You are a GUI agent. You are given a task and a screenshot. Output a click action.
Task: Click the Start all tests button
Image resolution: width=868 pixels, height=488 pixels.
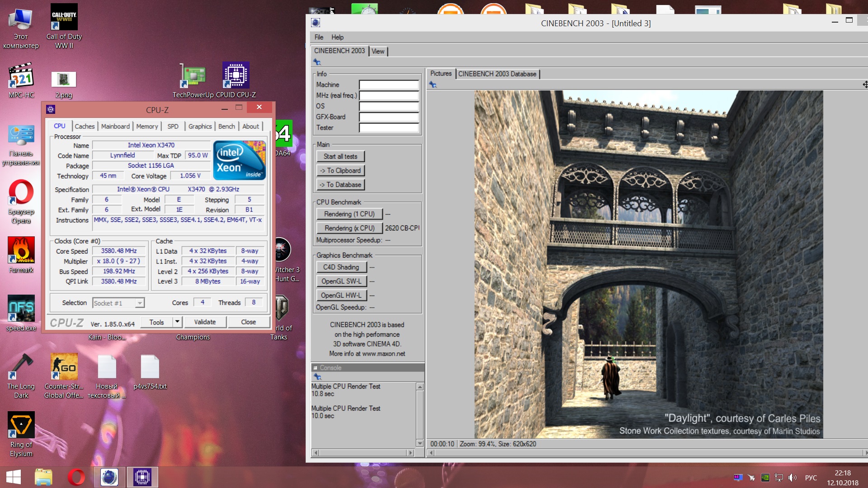point(340,157)
